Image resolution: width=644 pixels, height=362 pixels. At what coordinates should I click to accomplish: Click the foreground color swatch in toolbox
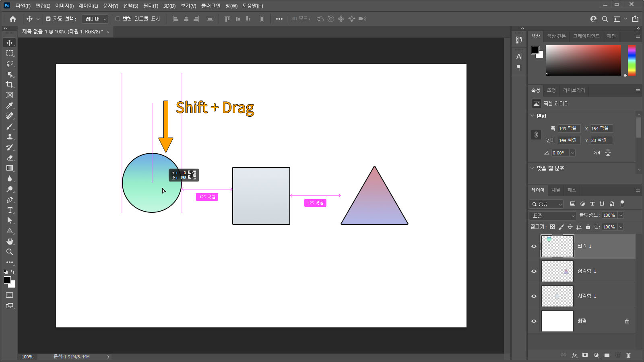[x=7, y=280]
